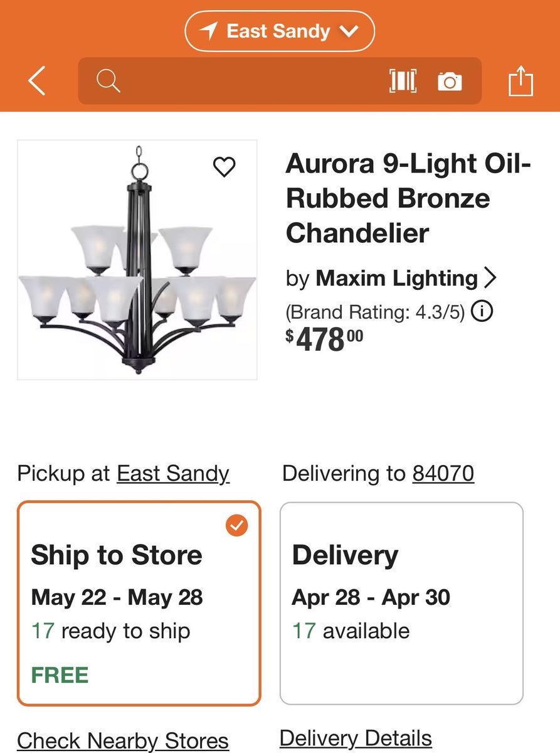Open camera image search icon
Screen dimensions: 560x753
[x=450, y=81]
